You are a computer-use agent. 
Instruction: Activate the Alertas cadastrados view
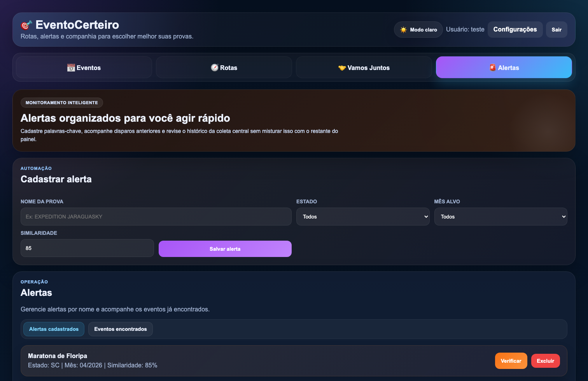[54, 329]
